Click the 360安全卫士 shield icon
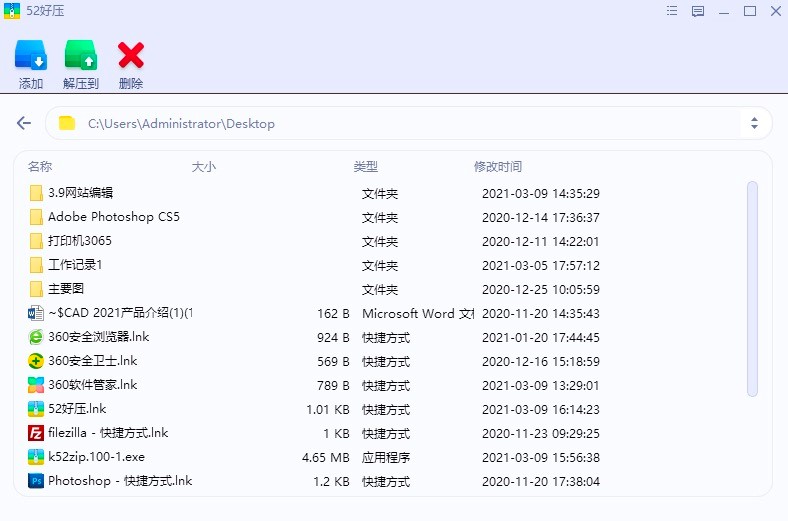 (x=36, y=361)
